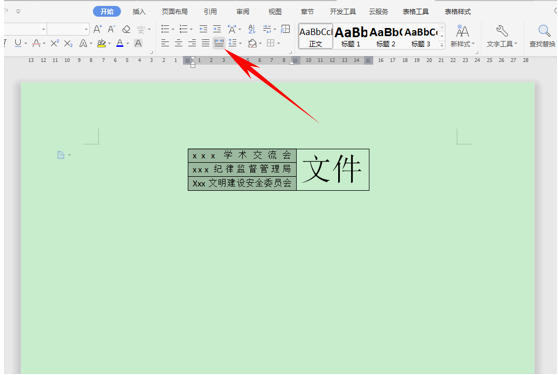The height and width of the screenshot is (375, 558).
Task: Open the underline style dropdown arrow
Action: [x=26, y=44]
